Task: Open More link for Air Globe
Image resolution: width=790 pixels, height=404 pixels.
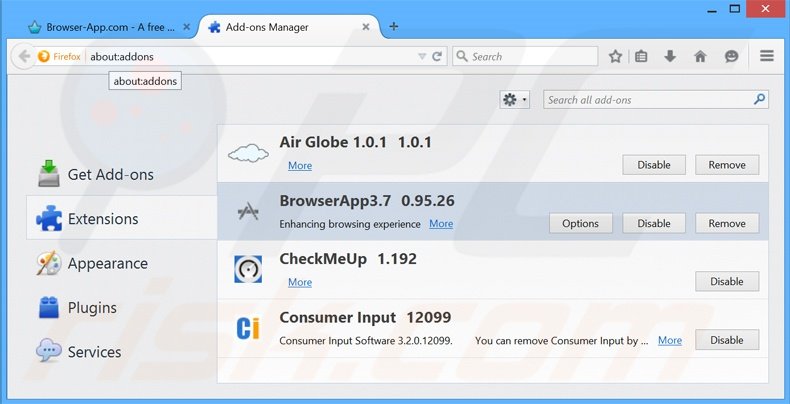Action: (300, 166)
